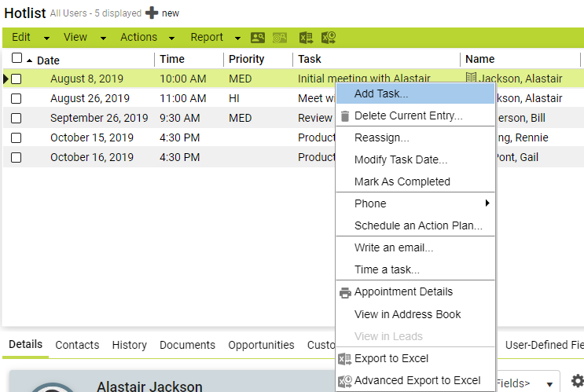Check the August 8, 2019 row checkbox

click(16, 79)
